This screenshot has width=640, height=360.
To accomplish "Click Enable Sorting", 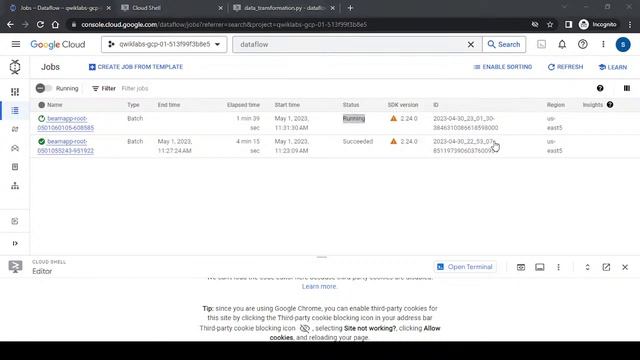I will pyautogui.click(x=502, y=67).
